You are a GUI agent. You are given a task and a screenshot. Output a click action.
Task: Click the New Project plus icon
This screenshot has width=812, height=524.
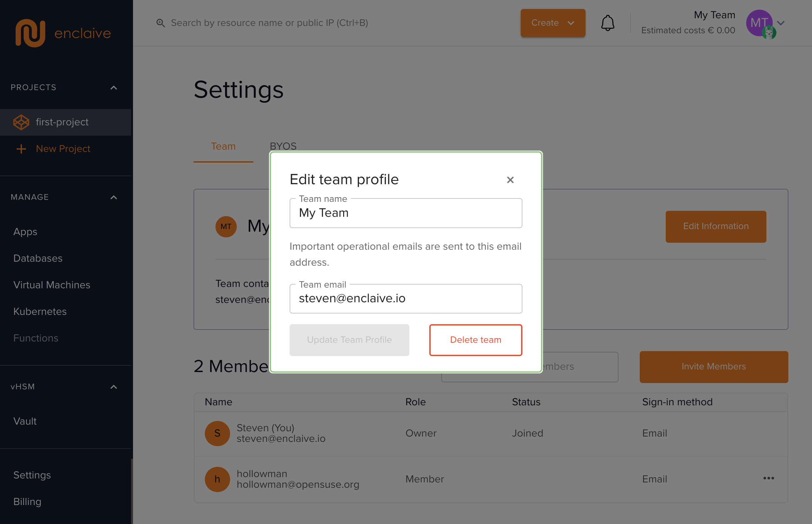(x=21, y=149)
